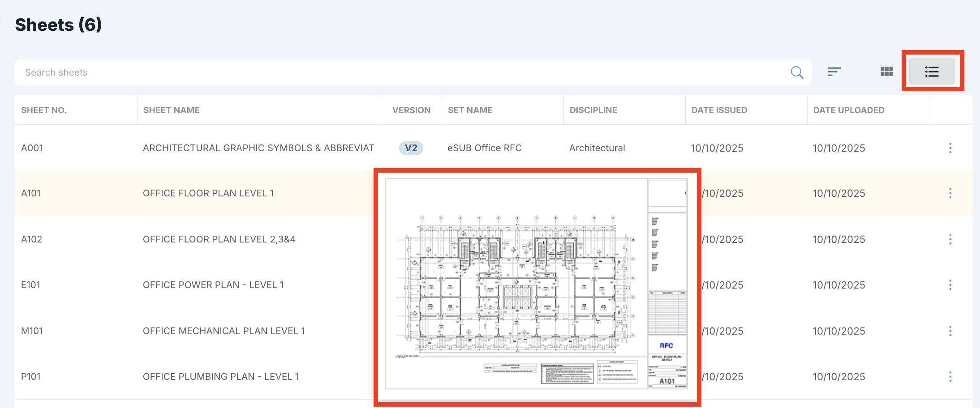
Task: Open OFFICE FLOOR PLAN LEVEL 1 sheet
Action: tap(208, 193)
